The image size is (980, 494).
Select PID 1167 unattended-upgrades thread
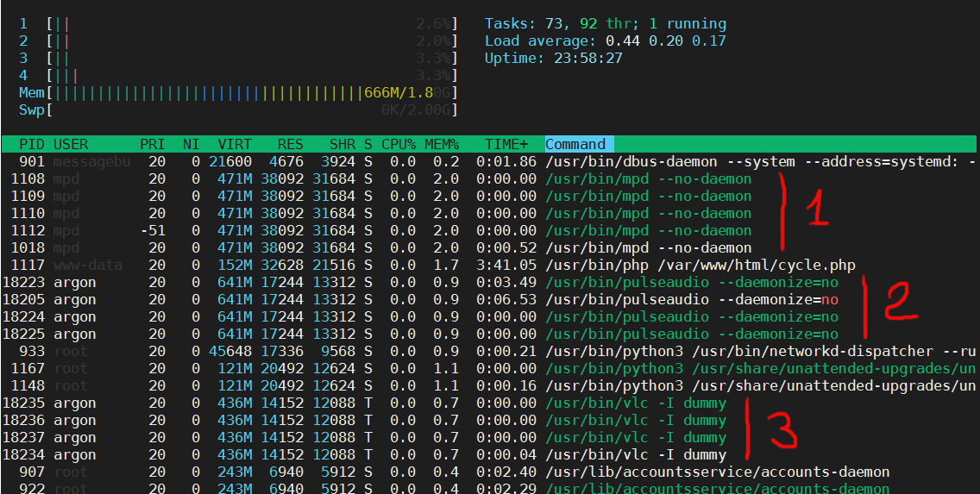489,368
